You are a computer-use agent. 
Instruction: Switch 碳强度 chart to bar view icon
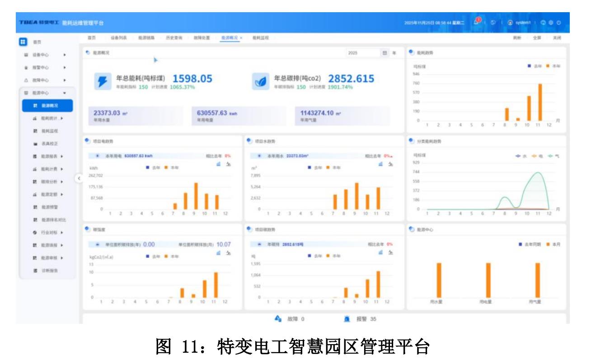(219, 252)
